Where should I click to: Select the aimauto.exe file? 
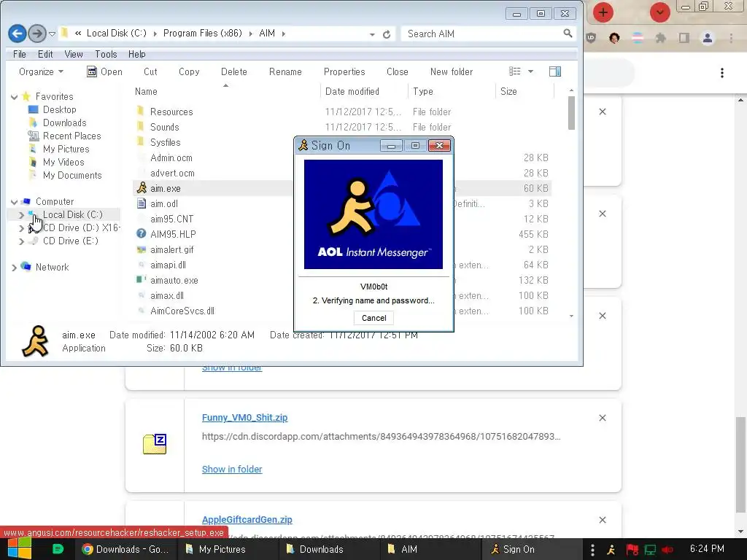tap(174, 281)
